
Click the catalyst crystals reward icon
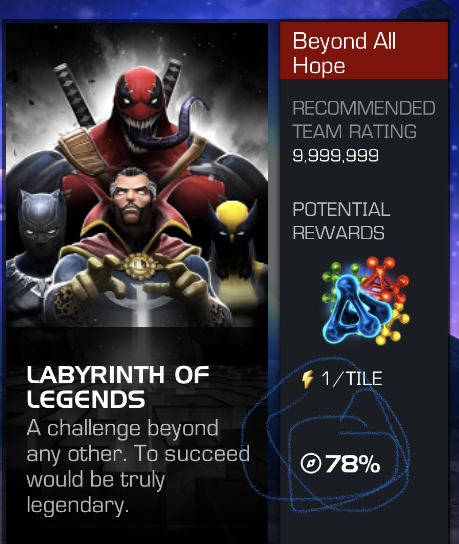365,301
